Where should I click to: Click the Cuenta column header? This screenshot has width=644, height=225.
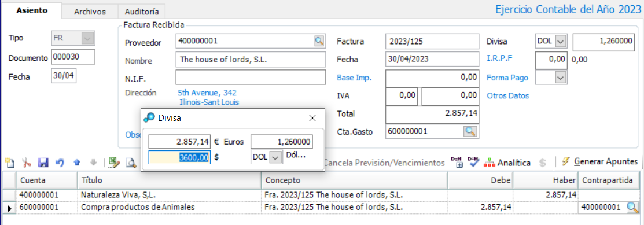click(x=46, y=180)
